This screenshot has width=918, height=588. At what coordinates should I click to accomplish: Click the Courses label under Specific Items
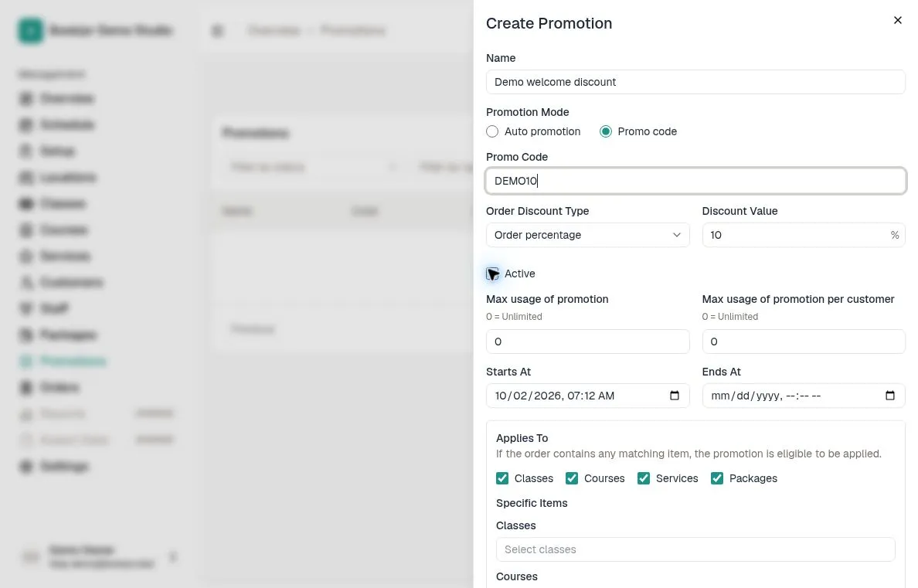pyautogui.click(x=516, y=576)
